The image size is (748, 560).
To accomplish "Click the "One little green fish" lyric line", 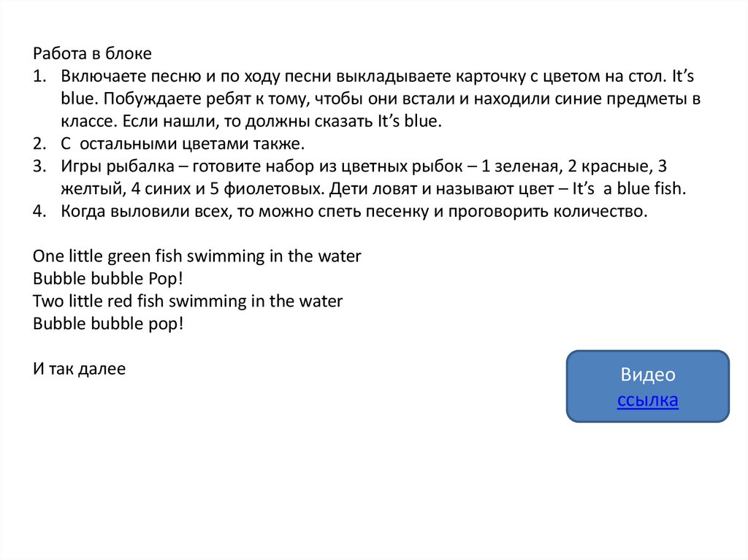I will [197, 256].
